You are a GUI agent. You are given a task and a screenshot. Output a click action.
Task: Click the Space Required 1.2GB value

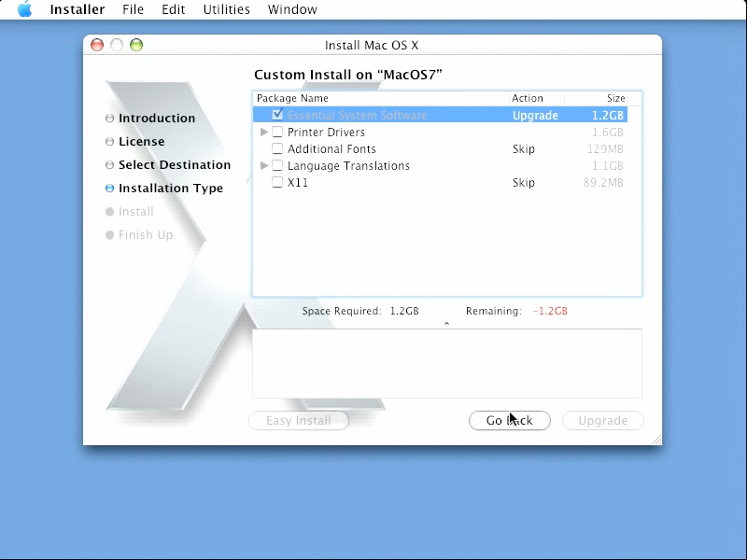pyautogui.click(x=404, y=311)
